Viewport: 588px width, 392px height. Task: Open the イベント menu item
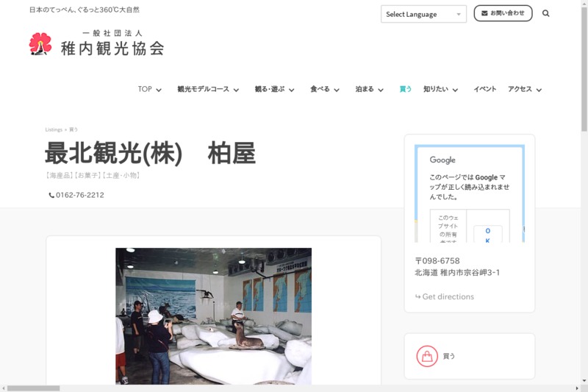coord(484,89)
